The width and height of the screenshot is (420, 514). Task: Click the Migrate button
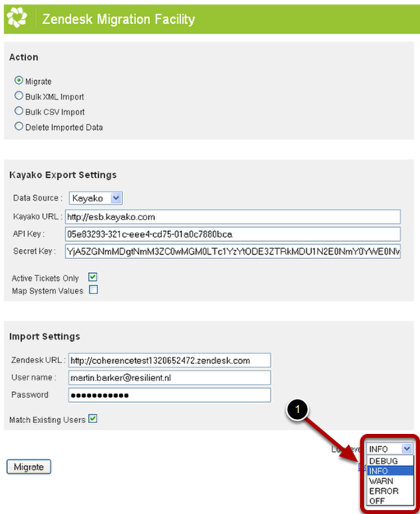point(29,467)
